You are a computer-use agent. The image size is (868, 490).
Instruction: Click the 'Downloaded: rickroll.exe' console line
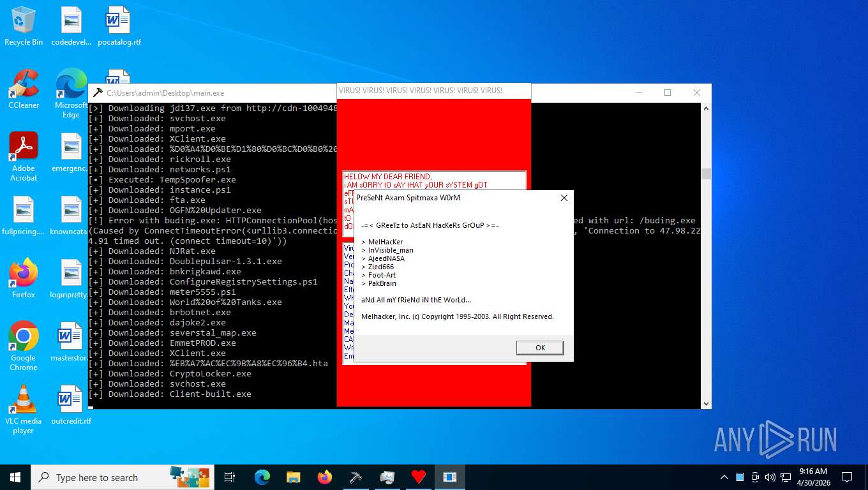pyautogui.click(x=160, y=159)
